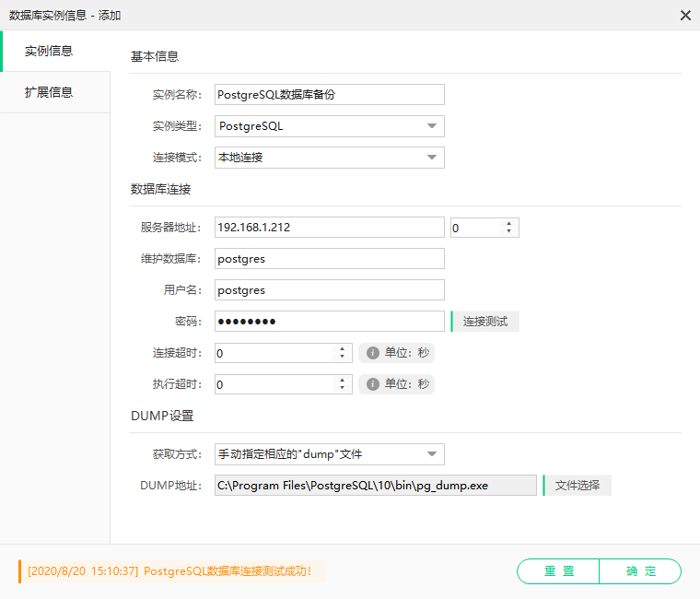
Task: Decrease the server port number
Action: 509,231
